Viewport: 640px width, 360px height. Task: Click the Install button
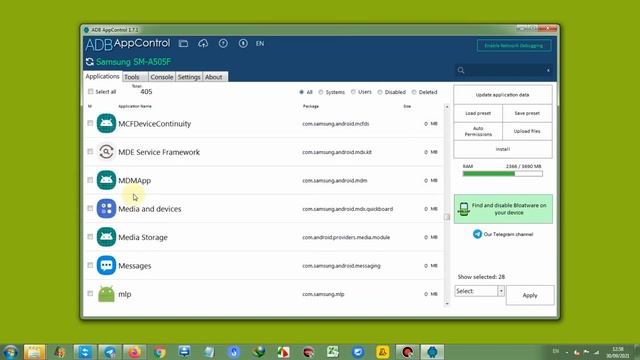tap(502, 149)
